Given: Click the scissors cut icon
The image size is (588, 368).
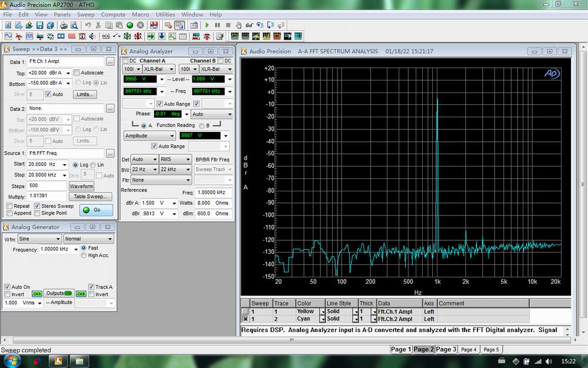Looking at the screenshot, I should click(x=98, y=25).
